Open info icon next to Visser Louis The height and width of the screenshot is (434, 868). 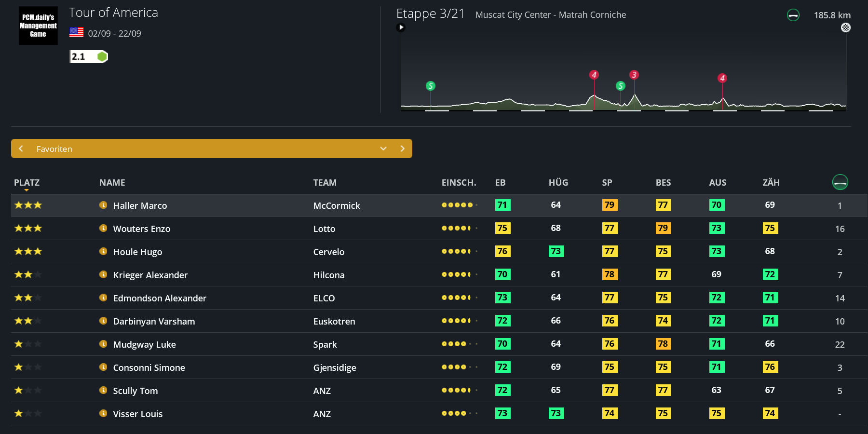tap(103, 413)
